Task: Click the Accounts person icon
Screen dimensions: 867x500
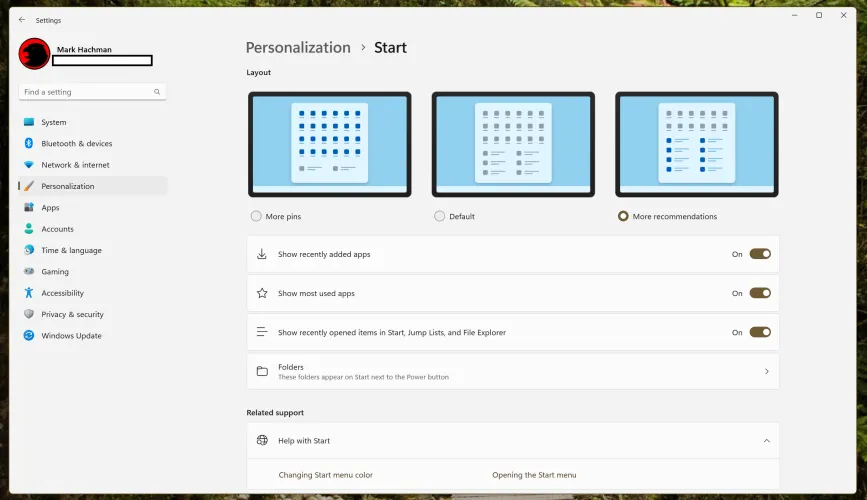Action: [x=29, y=229]
